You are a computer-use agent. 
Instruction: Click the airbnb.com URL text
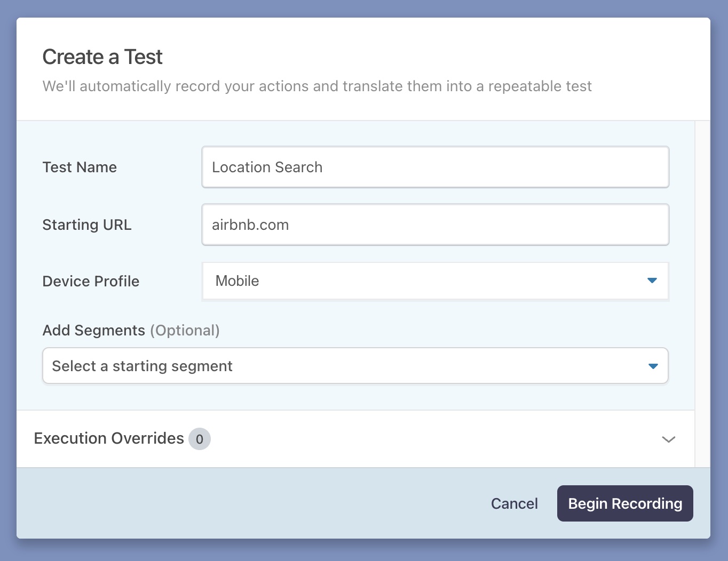pos(250,225)
